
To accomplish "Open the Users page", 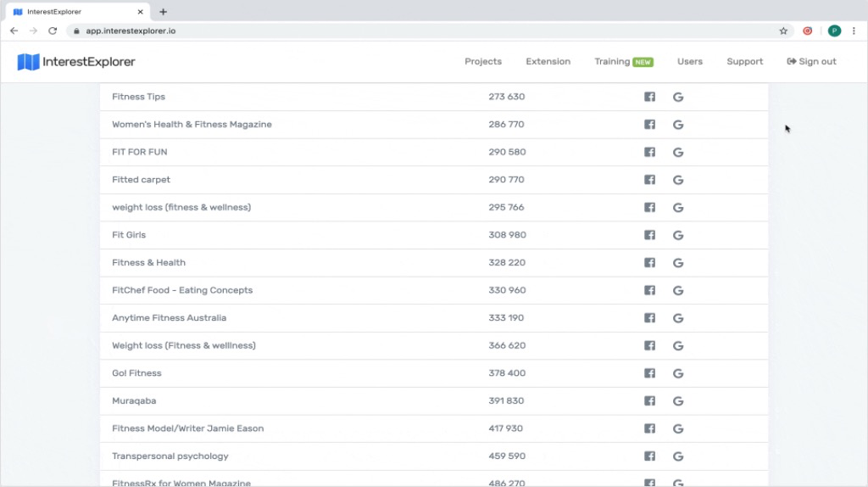I will tap(690, 61).
